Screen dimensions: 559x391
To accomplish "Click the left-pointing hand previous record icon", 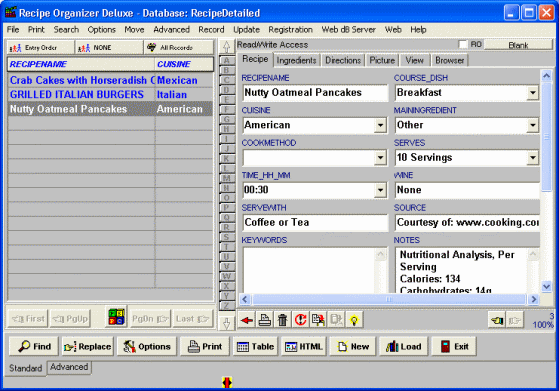I will coord(497,320).
